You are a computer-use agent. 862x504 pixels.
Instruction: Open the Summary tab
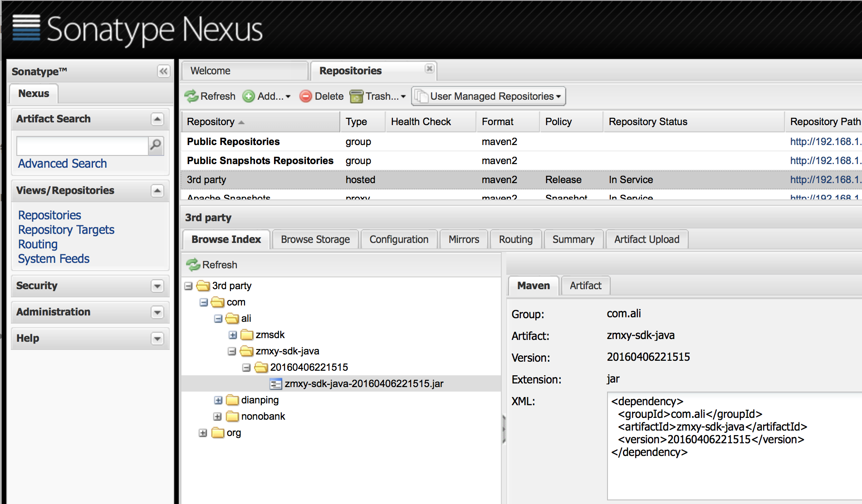[x=573, y=240]
